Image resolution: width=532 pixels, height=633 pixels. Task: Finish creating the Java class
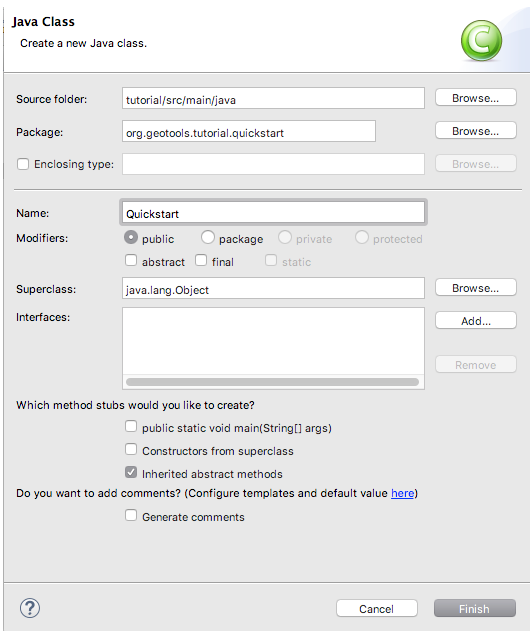click(475, 608)
